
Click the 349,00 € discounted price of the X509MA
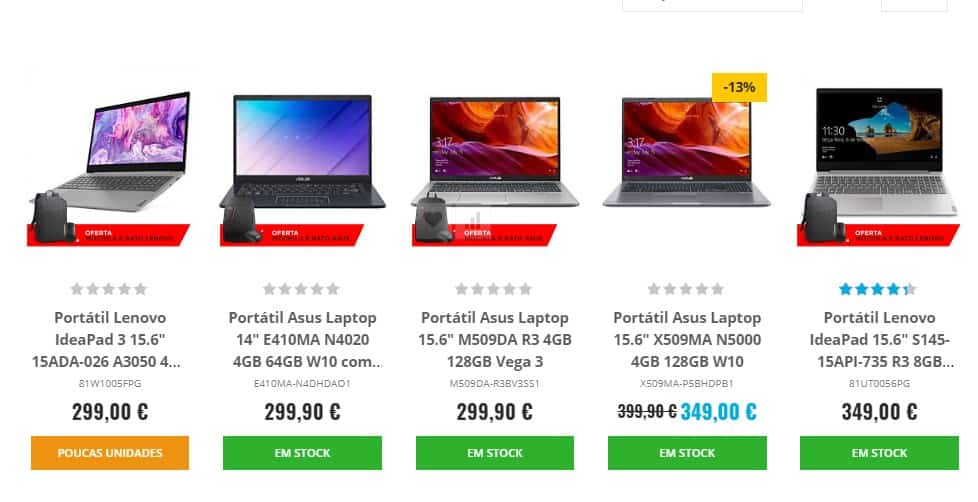[719, 412]
